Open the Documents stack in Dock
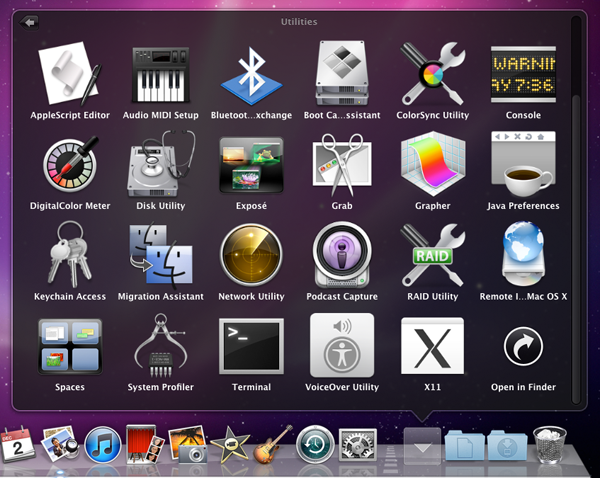This screenshot has height=478, width=600. click(x=465, y=445)
